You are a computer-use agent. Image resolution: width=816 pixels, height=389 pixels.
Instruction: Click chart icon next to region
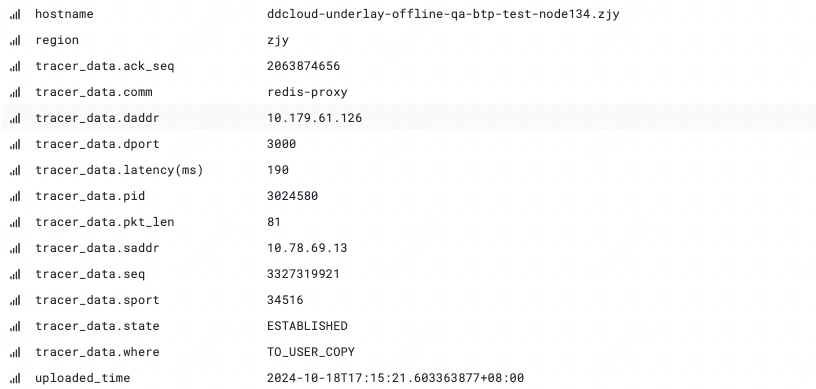tap(15, 40)
